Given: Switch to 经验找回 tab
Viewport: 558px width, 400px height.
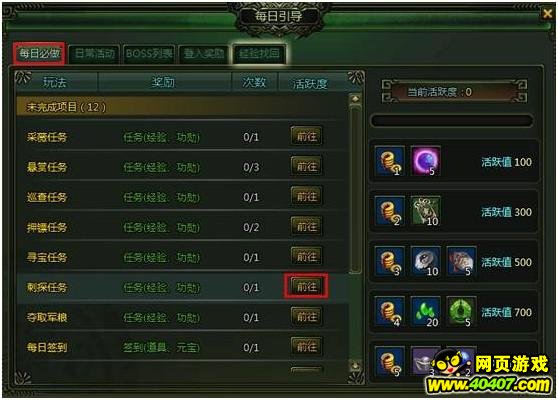Looking at the screenshot, I should click(x=259, y=54).
